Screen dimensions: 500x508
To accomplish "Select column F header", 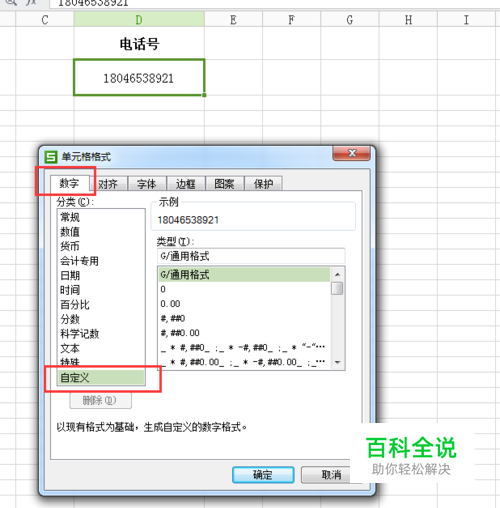I will pyautogui.click(x=291, y=20).
